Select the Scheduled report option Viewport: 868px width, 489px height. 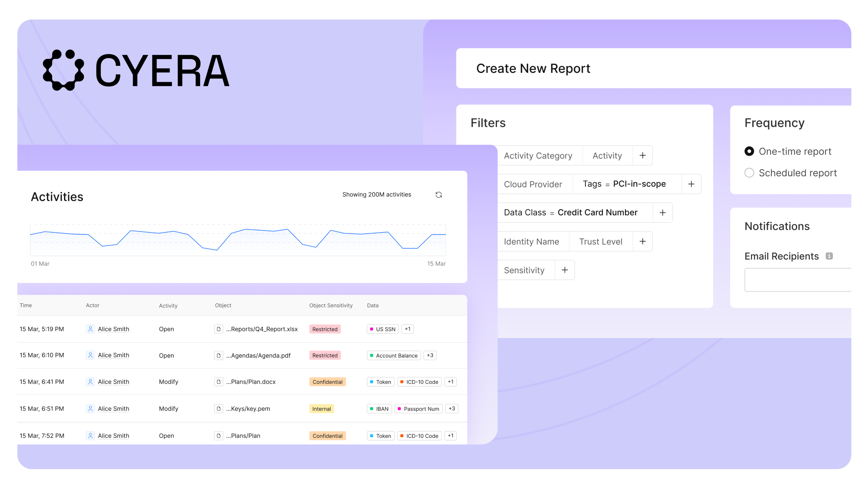tap(749, 173)
